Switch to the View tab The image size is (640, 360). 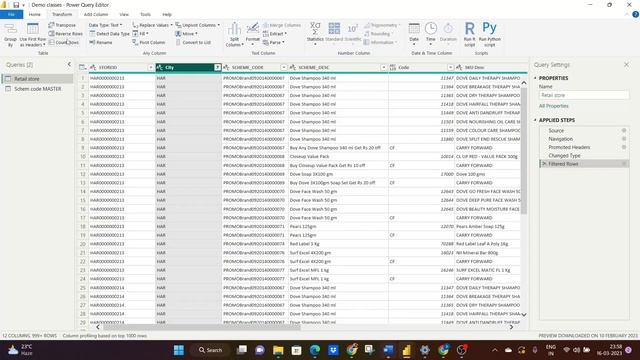coord(124,14)
